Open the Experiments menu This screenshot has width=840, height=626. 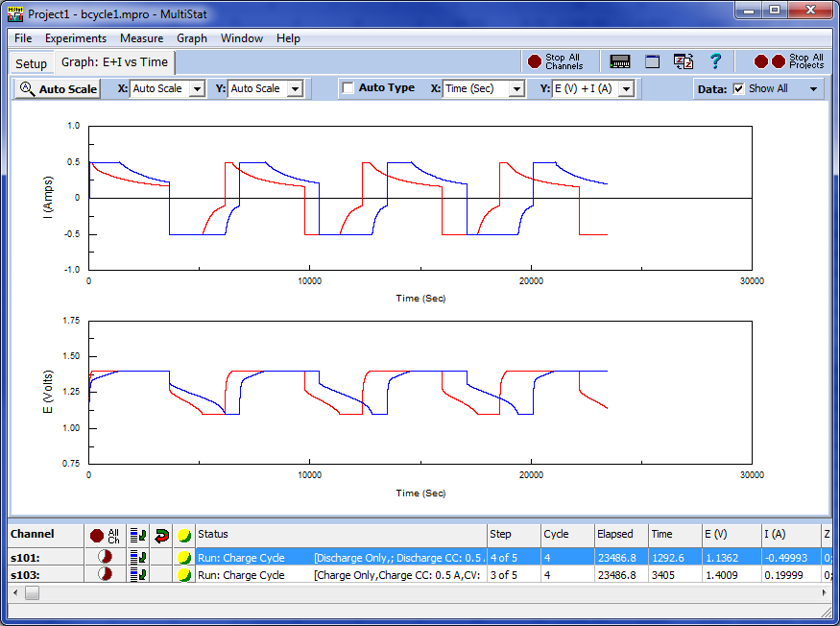coord(76,38)
